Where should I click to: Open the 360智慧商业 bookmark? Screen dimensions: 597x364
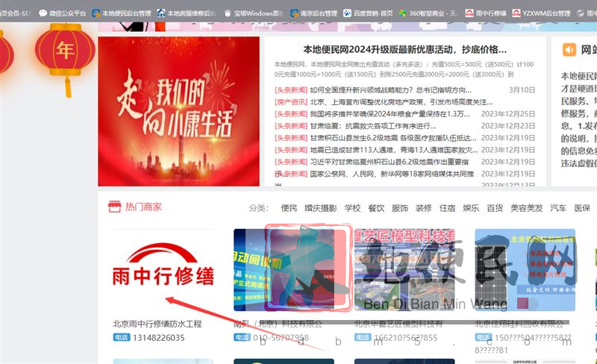[428, 13]
